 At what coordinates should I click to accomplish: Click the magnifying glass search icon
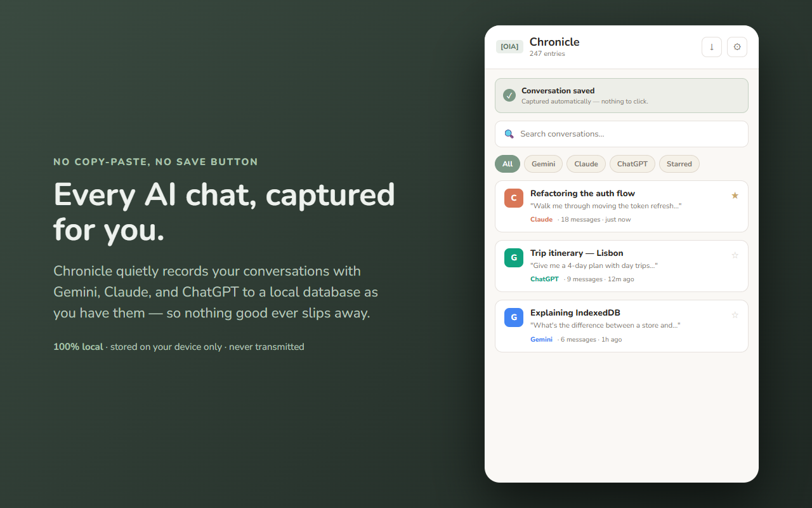(x=509, y=134)
